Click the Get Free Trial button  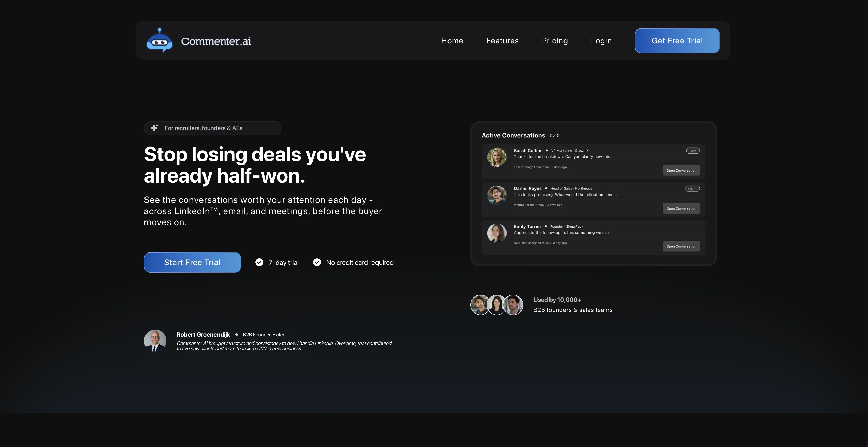(677, 41)
